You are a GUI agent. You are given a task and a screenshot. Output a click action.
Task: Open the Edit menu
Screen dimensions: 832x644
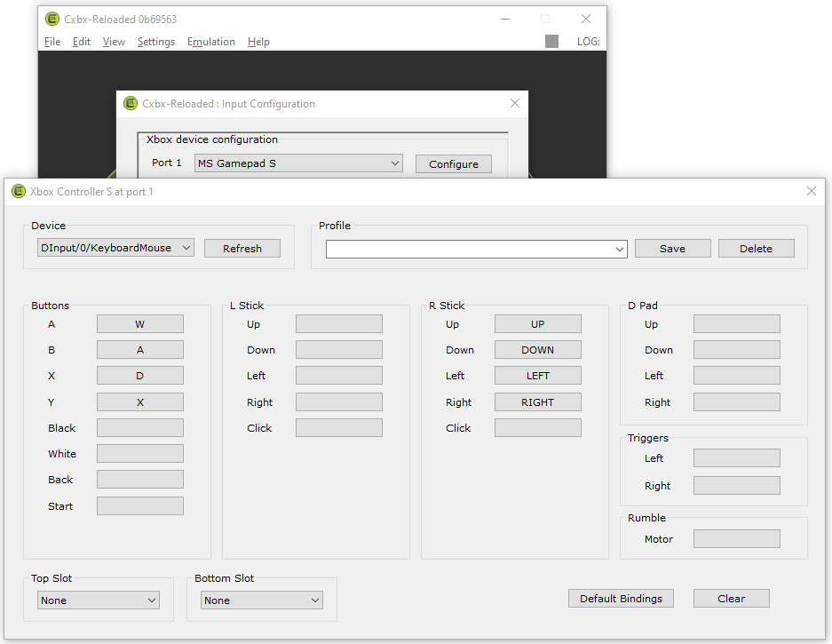(81, 42)
